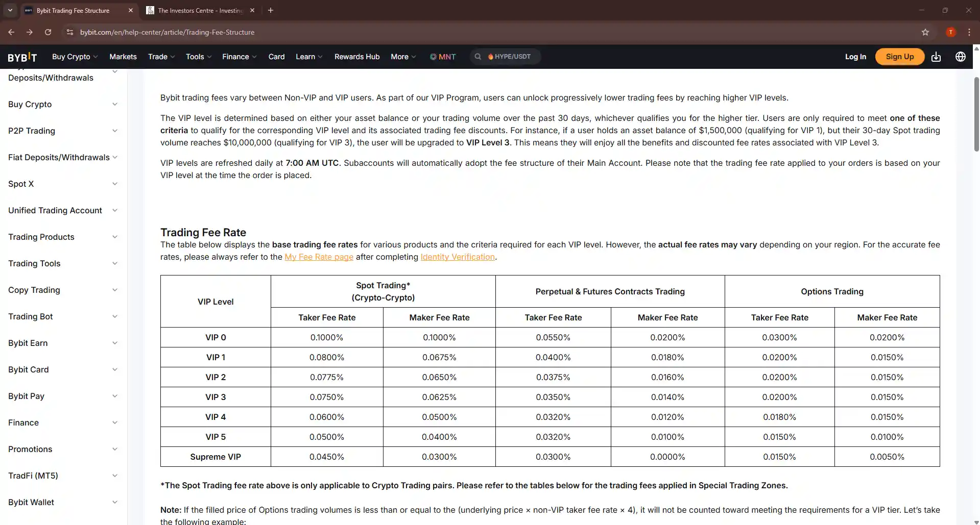Image resolution: width=980 pixels, height=525 pixels.
Task: Reload the Bybit page
Action: pos(48,32)
